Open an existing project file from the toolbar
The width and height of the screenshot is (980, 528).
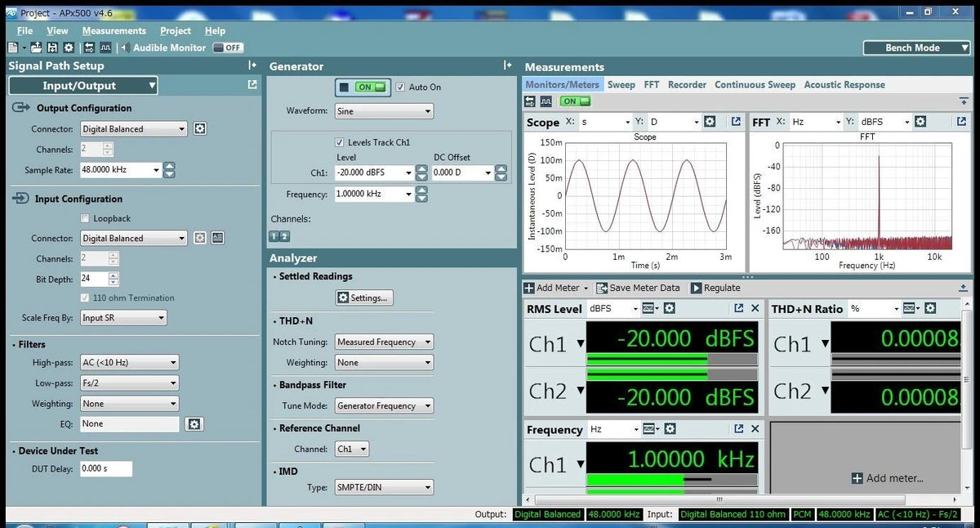click(36, 47)
